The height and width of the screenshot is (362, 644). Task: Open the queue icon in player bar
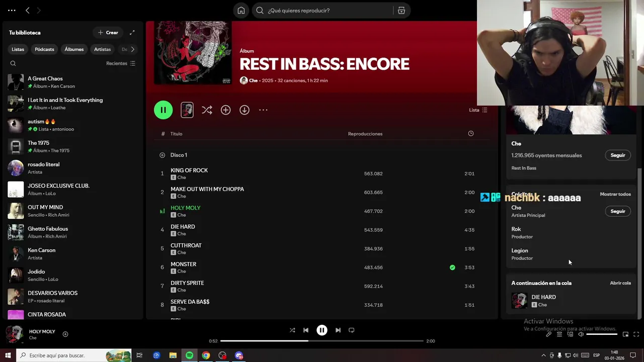(x=559, y=334)
